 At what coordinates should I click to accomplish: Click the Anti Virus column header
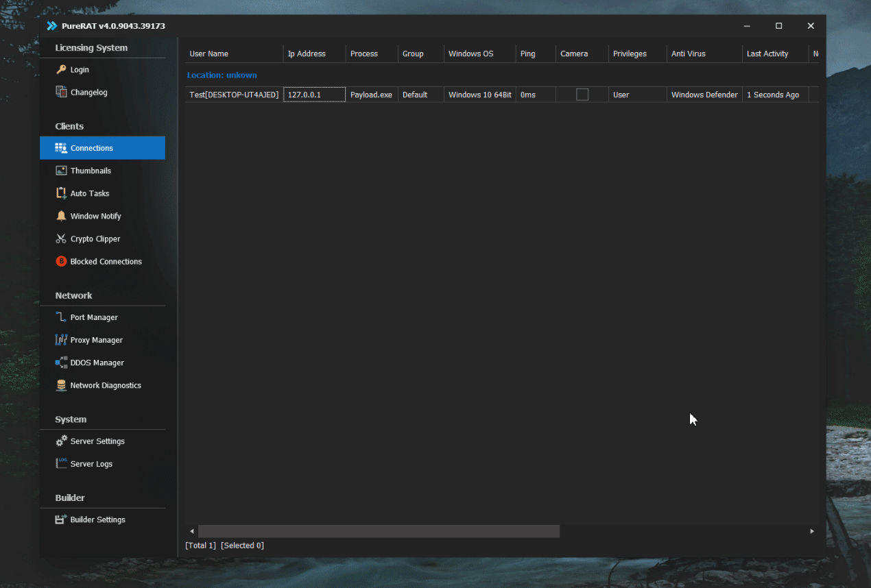tap(704, 53)
